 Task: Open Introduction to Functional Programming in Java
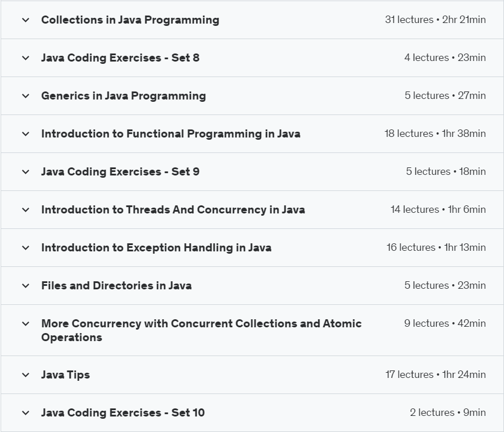pos(170,134)
